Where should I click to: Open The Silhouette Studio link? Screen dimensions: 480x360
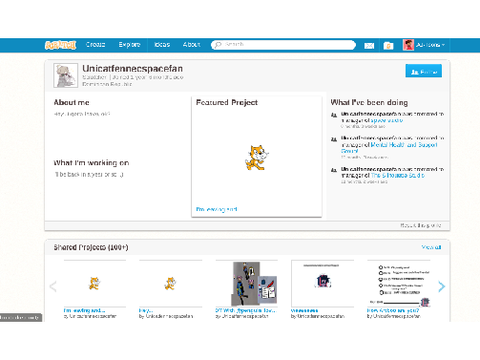(397, 175)
